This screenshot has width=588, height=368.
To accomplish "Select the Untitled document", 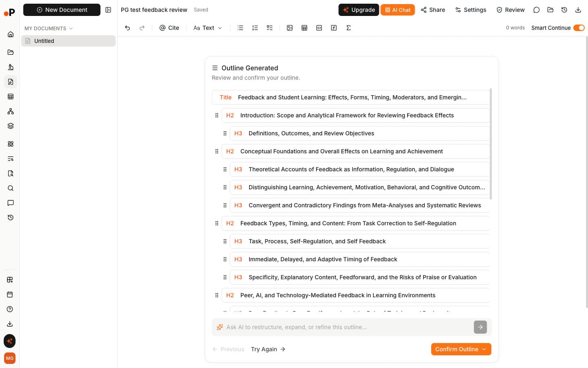I will (68, 41).
